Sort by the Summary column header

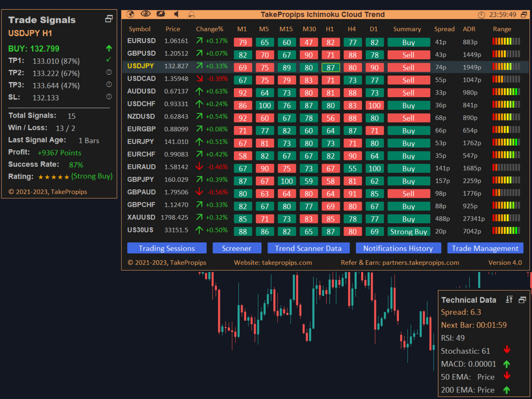click(407, 29)
